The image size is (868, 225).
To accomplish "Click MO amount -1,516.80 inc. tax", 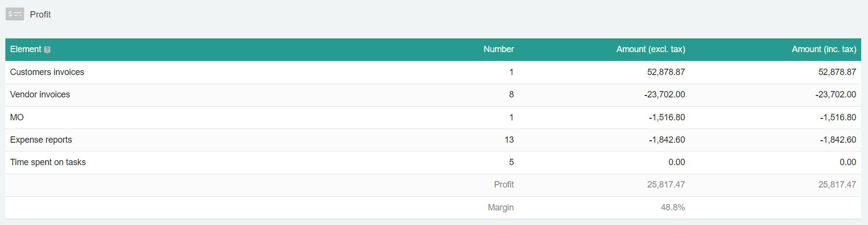I will pos(838,117).
